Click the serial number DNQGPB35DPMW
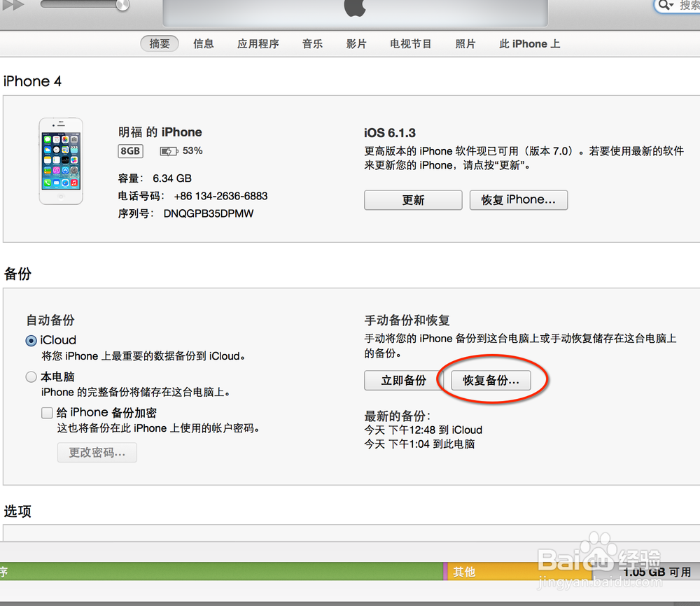 pos(209,213)
